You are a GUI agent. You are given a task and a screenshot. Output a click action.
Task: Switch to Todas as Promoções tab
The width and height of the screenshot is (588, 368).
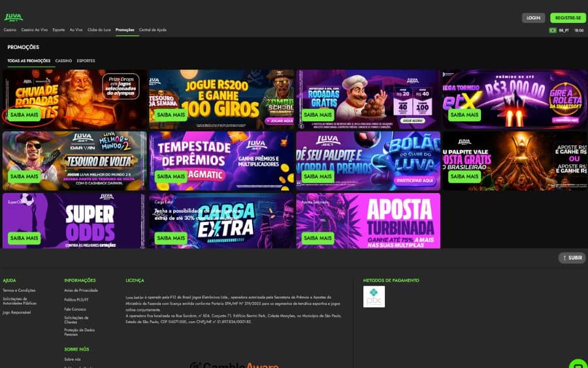pos(29,61)
